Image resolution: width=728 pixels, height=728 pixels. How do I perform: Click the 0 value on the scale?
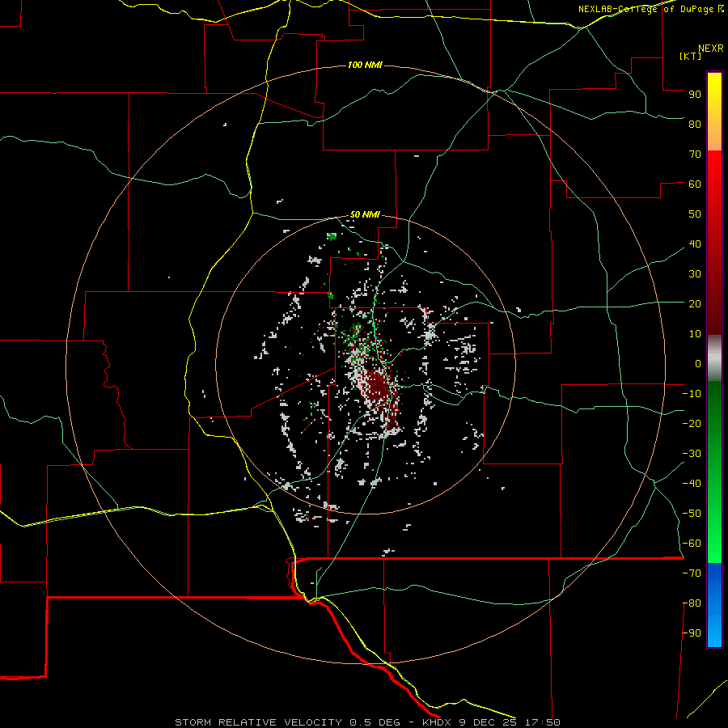click(x=698, y=363)
